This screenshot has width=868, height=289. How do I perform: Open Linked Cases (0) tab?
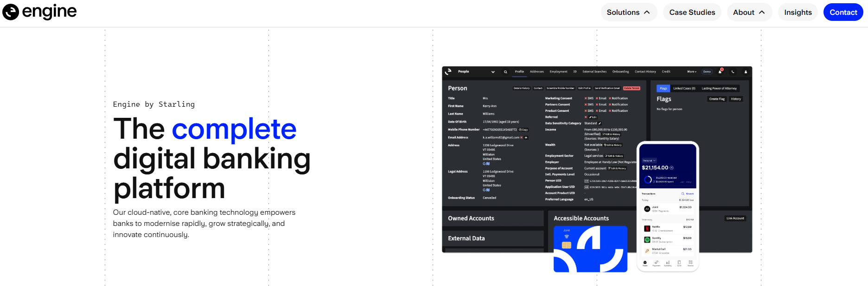[684, 88]
